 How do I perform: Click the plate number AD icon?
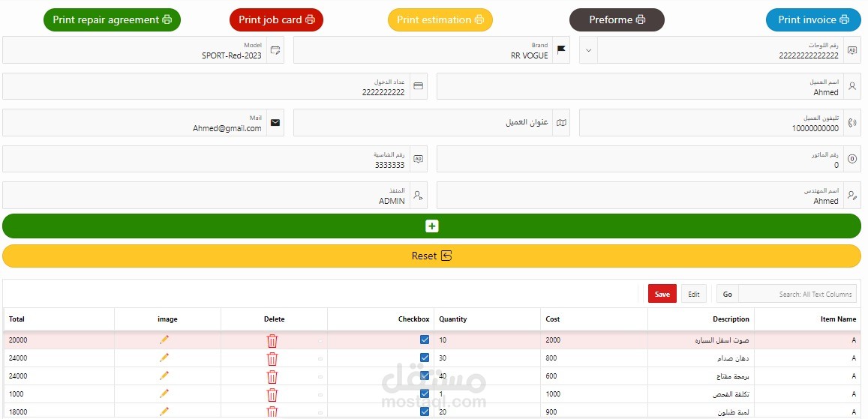852,50
